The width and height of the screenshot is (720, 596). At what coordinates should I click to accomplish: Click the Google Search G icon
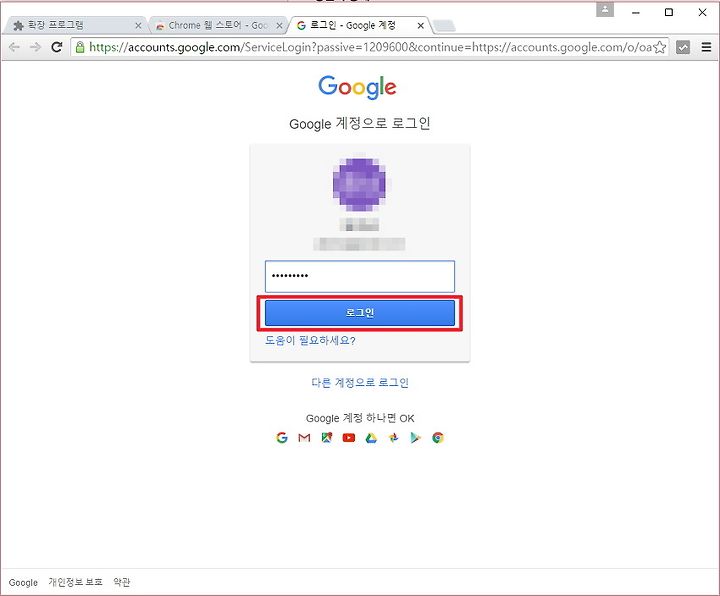(x=281, y=438)
